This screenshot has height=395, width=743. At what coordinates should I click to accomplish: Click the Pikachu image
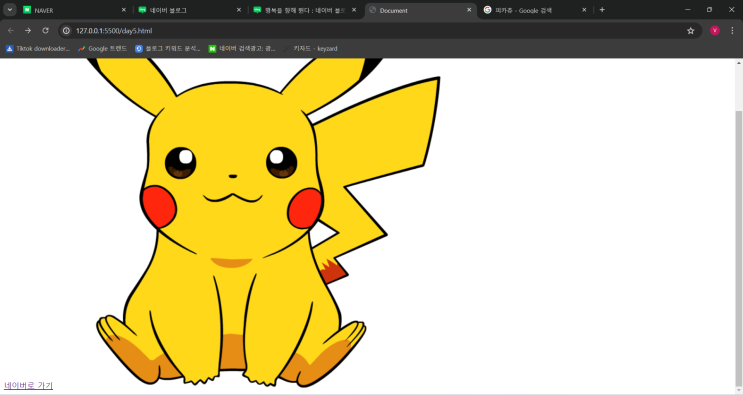(263, 223)
